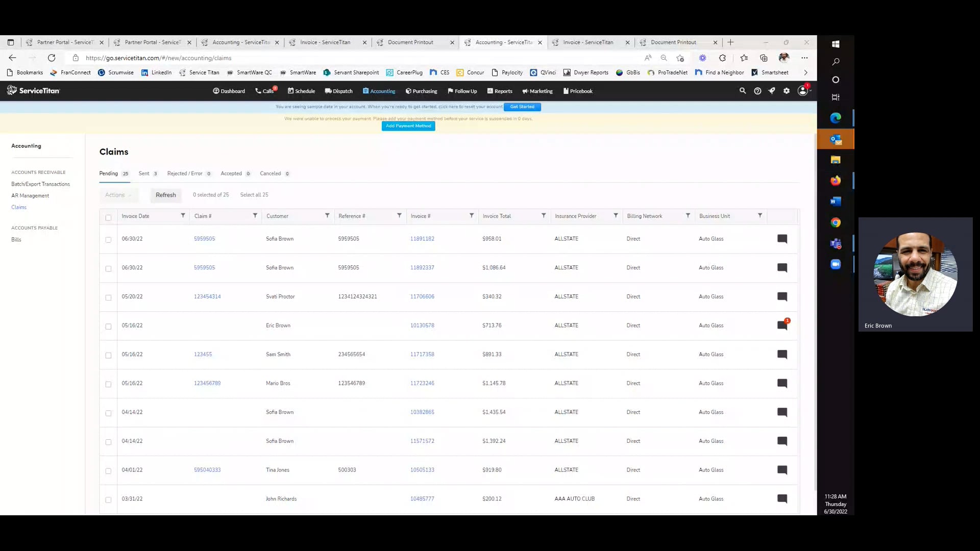980x551 pixels.
Task: Open Outlook from the taskbar
Action: (x=835, y=138)
